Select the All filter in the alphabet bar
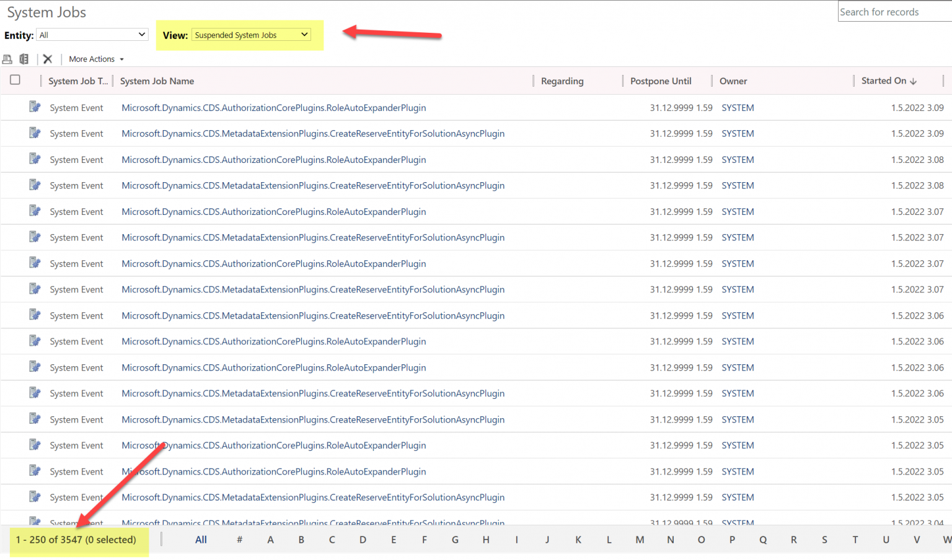Image resolution: width=952 pixels, height=560 pixels. [x=200, y=540]
